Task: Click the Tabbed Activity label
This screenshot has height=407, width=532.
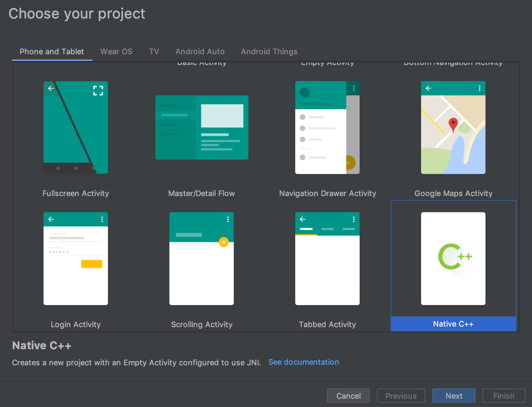Action: click(x=327, y=324)
